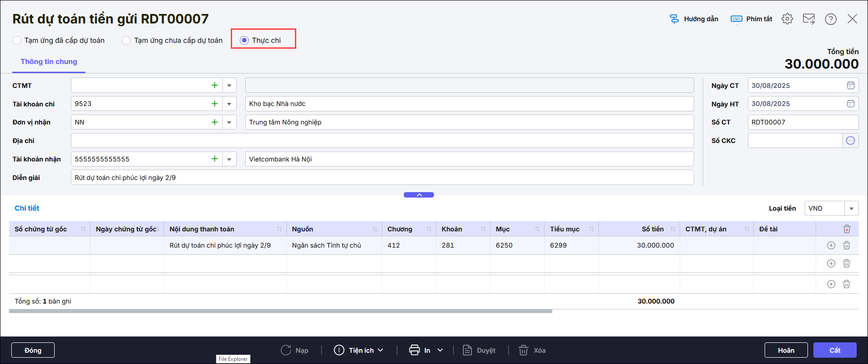
Task: Open the Ngày CT calendar picker
Action: [x=850, y=86]
